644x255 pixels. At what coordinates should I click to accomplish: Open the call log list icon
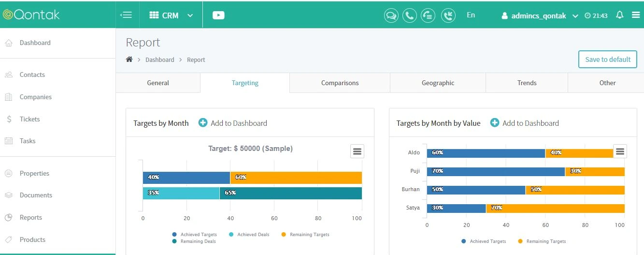pyautogui.click(x=428, y=15)
